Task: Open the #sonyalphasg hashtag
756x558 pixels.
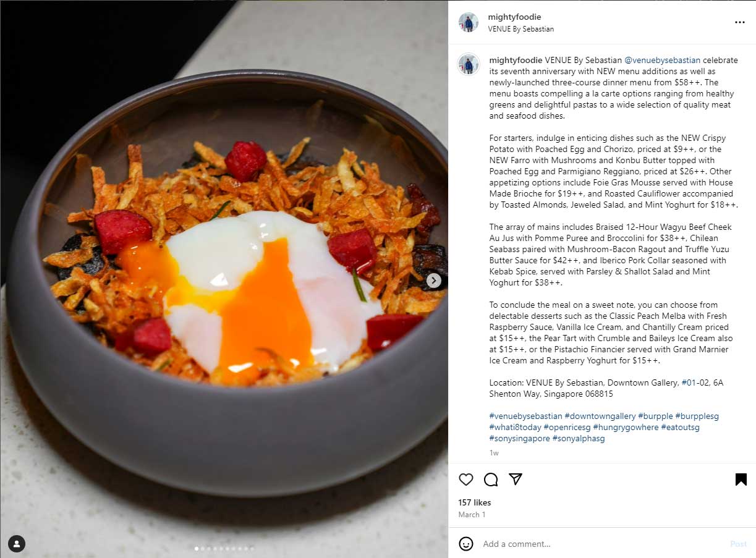Action: click(x=579, y=438)
